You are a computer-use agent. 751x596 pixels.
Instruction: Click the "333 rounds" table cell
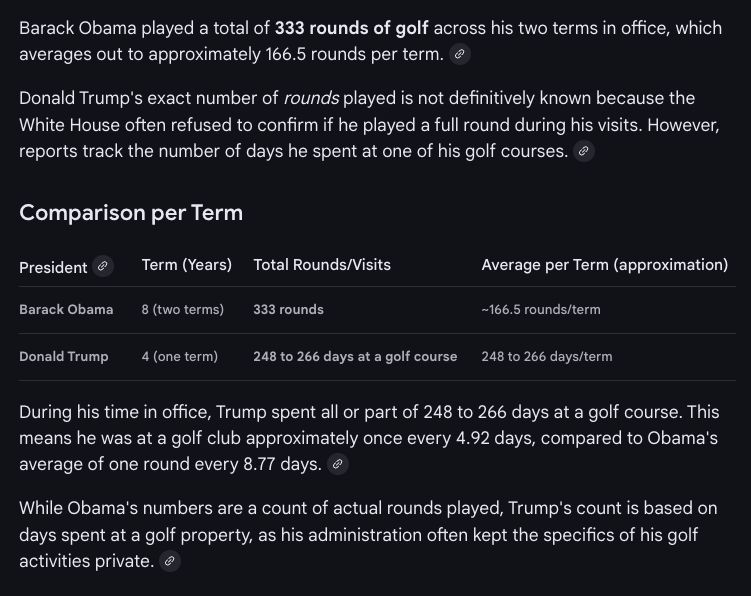tap(289, 310)
